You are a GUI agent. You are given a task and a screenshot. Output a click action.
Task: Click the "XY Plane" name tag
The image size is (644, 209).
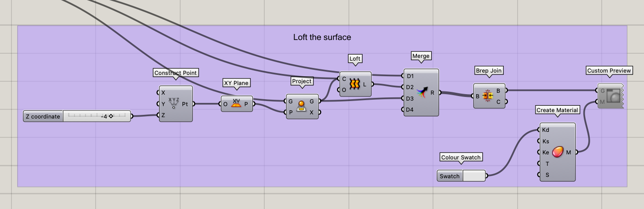point(236,83)
